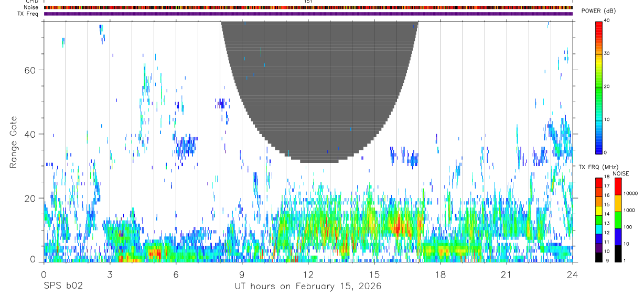Click the 24 tick on UT hours axis

click(572, 274)
